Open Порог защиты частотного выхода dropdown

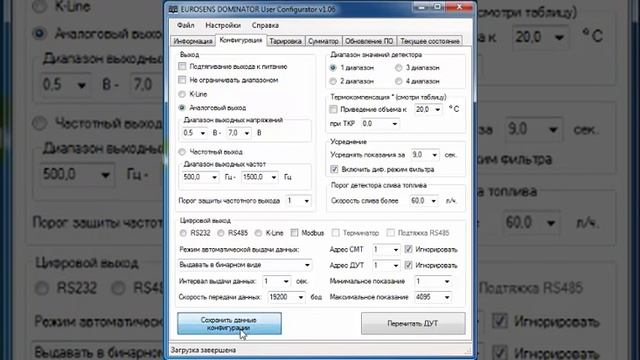pos(298,201)
